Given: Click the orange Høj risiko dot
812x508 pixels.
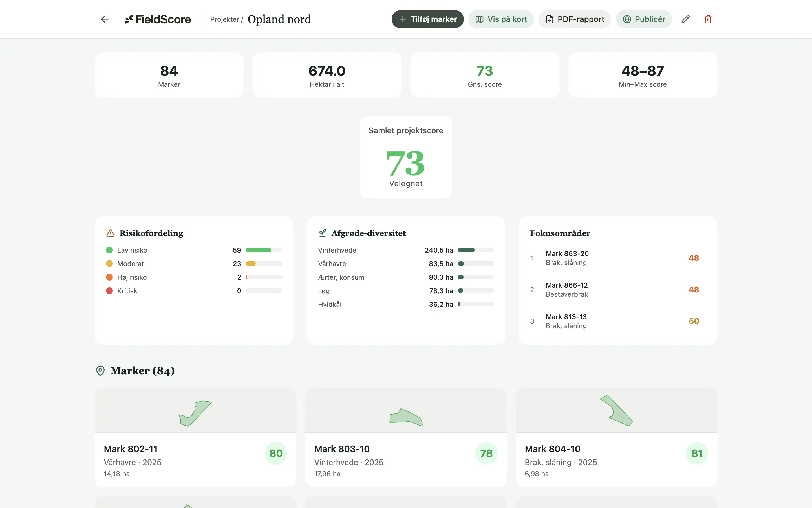Looking at the screenshot, I should [x=109, y=277].
